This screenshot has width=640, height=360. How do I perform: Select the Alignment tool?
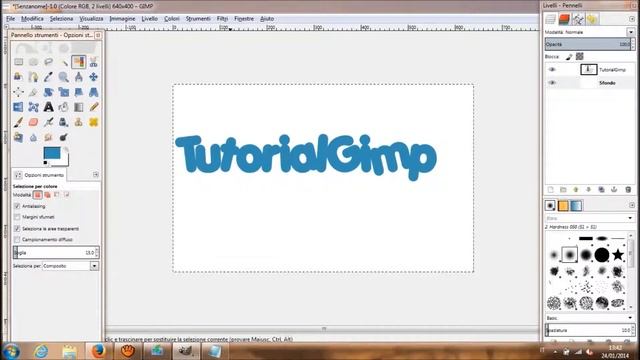tap(18, 92)
